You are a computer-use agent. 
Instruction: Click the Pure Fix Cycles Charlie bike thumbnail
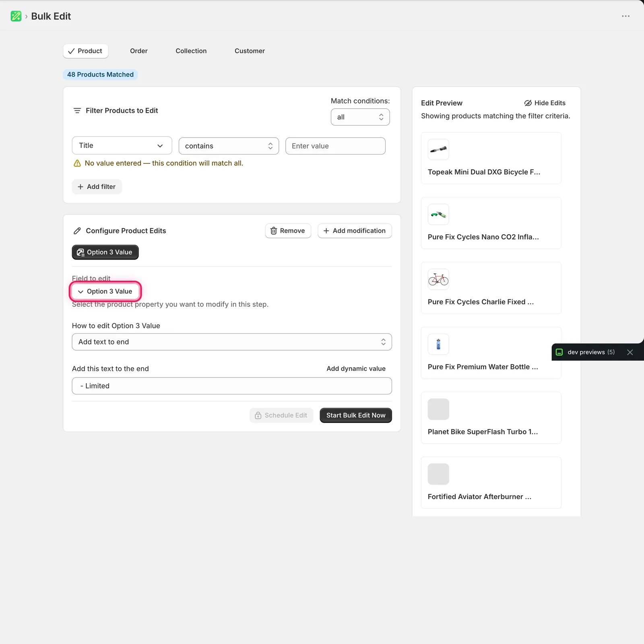pos(438,279)
